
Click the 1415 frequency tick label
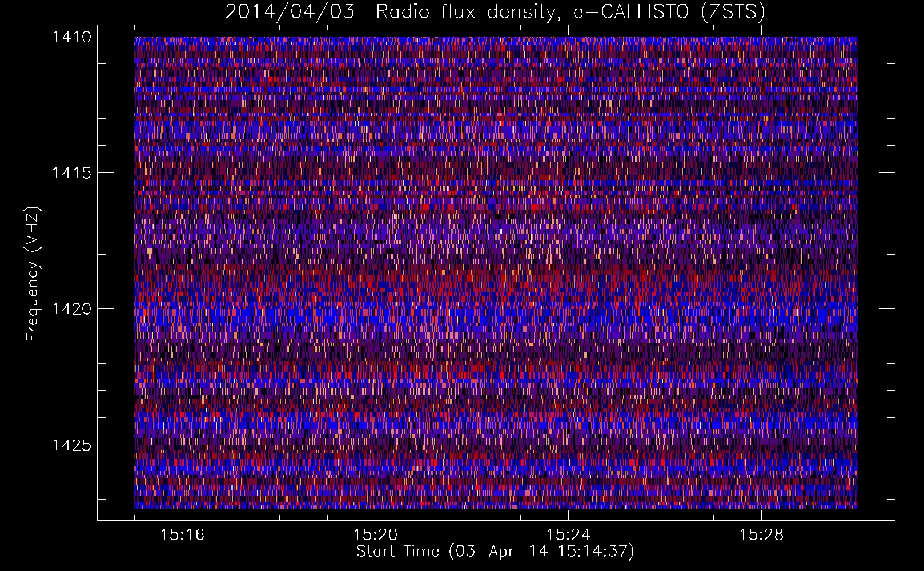(71, 173)
